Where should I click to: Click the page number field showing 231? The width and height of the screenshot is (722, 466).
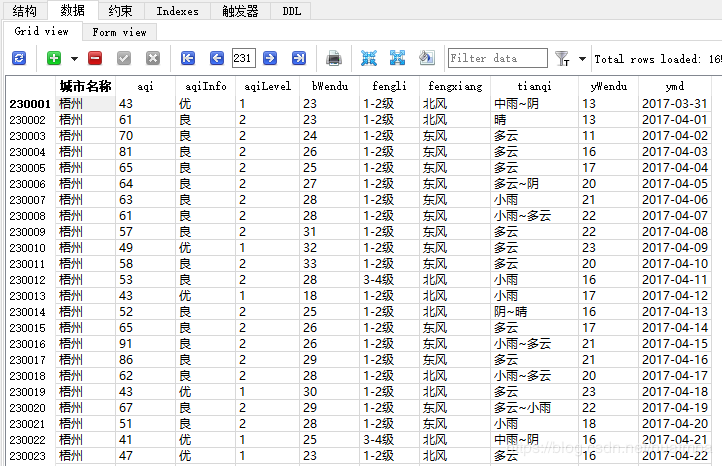[x=244, y=58]
